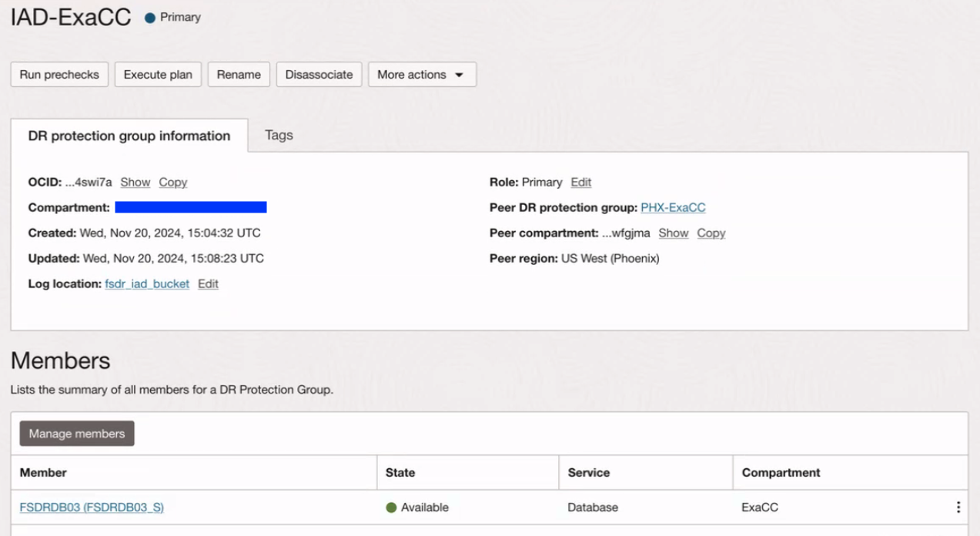Edit the Role setting

click(581, 183)
